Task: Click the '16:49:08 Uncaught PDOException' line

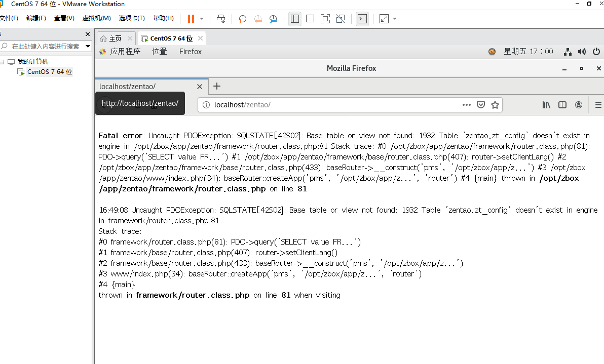Action: coord(348,210)
